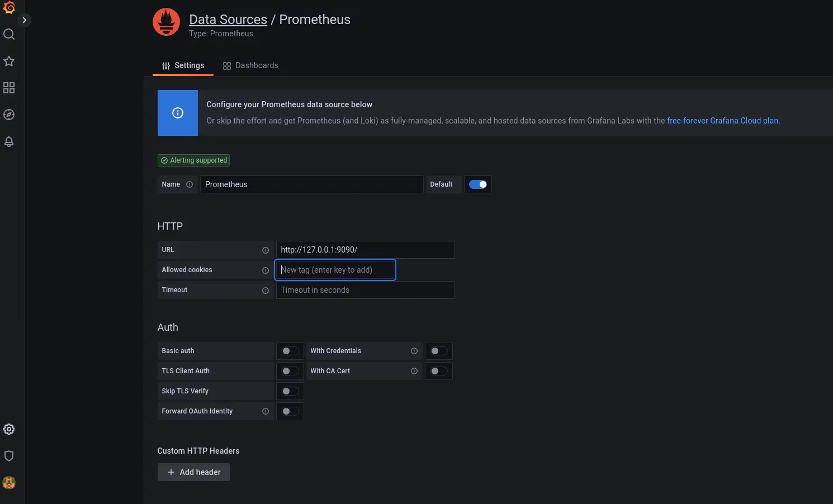This screenshot has width=833, height=504.
Task: Open the user profile avatar
Action: click(9, 483)
